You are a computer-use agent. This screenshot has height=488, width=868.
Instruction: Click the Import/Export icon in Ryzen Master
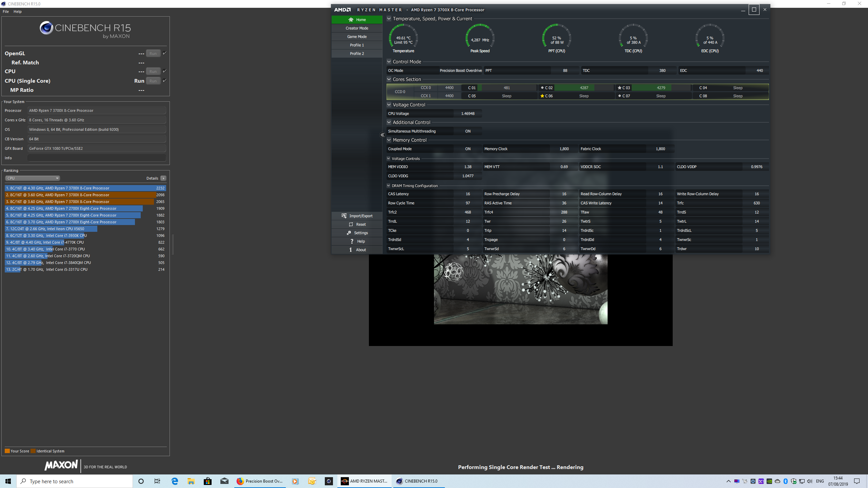tap(344, 216)
